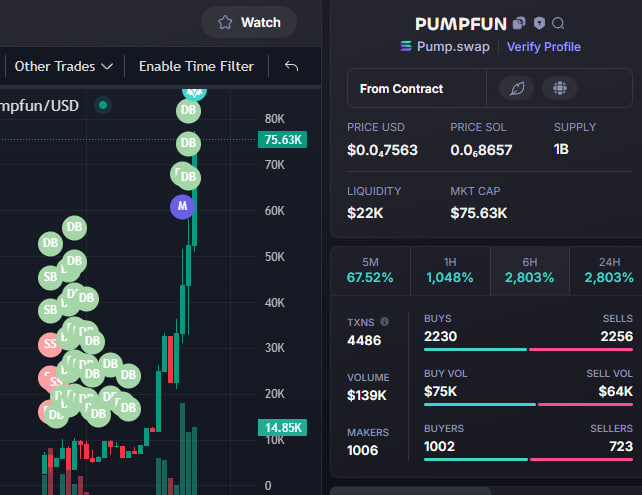
Task: Select the 6H timeframe tab
Action: tap(529, 271)
